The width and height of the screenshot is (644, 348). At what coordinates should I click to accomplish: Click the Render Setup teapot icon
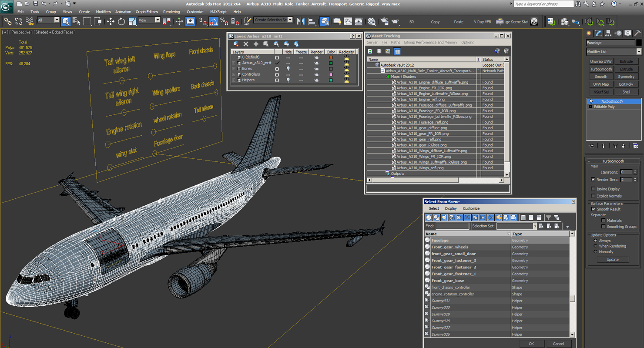coord(385,21)
